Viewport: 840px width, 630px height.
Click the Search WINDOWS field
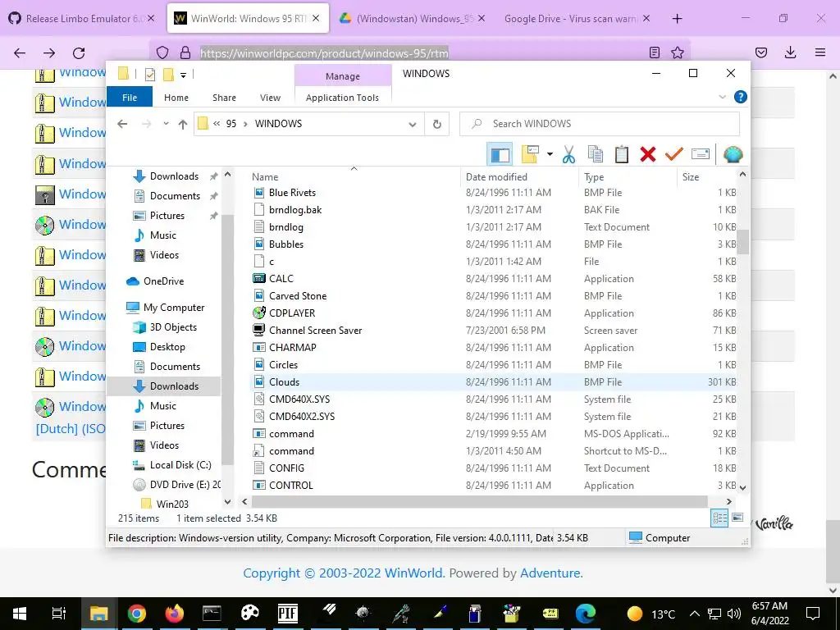coord(600,124)
